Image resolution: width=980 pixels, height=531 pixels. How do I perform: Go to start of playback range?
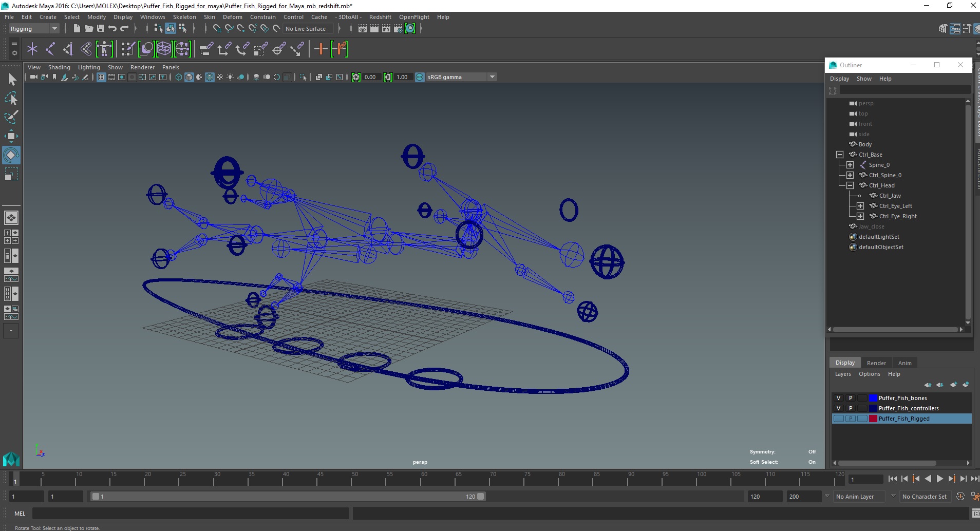pos(892,479)
